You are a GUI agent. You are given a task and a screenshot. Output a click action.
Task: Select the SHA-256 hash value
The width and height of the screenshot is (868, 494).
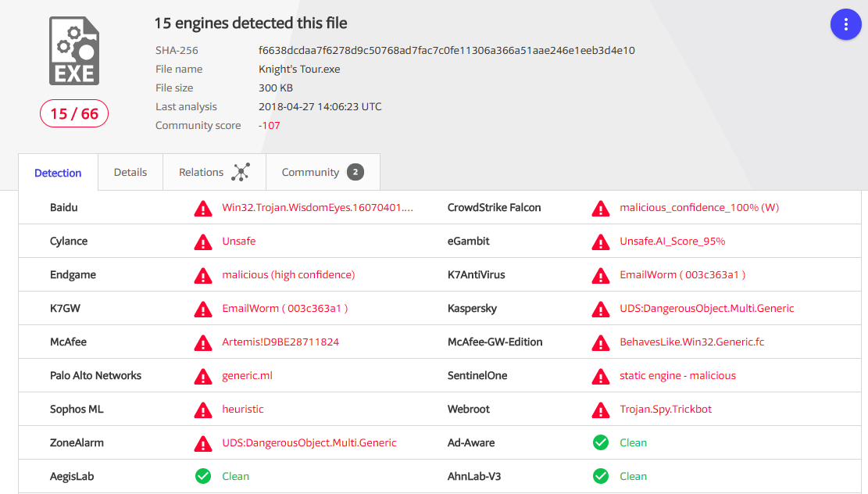(x=447, y=50)
